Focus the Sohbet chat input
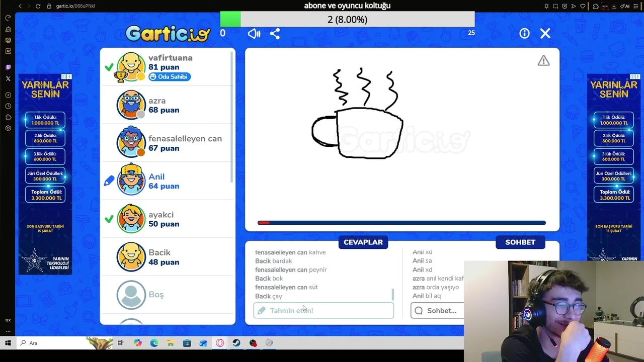This screenshot has width=644, height=362. pos(438,310)
